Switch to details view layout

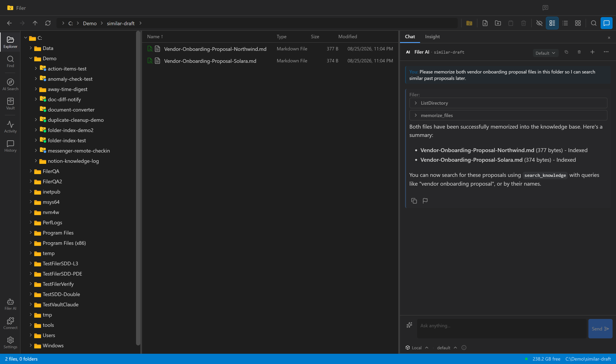tap(552, 23)
